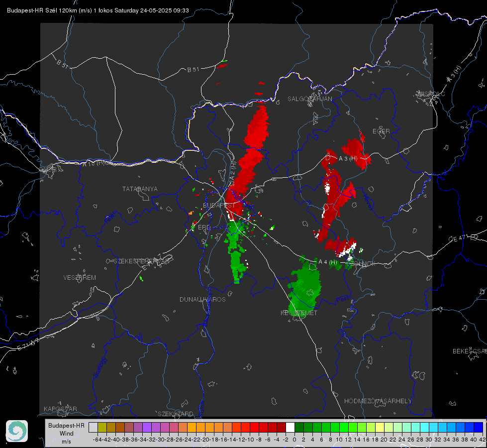This screenshot has width=487, height=448.
Task: Click the long red echo band north of Budapest
Action: 248,162
